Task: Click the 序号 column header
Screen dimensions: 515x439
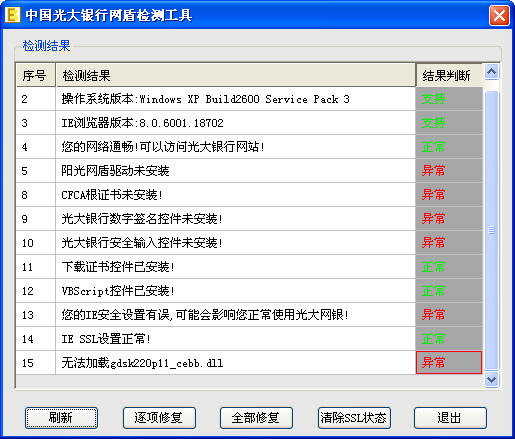Action: pos(35,75)
